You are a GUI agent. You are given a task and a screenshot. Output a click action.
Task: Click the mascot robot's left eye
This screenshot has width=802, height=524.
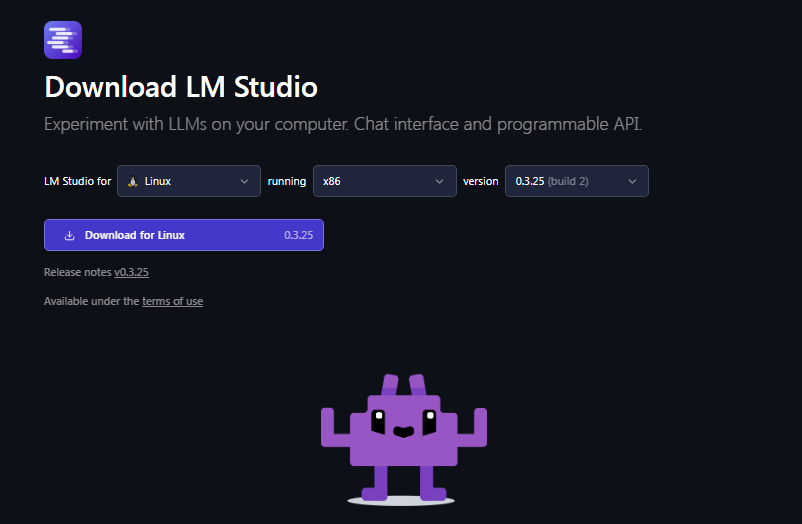coord(378,420)
